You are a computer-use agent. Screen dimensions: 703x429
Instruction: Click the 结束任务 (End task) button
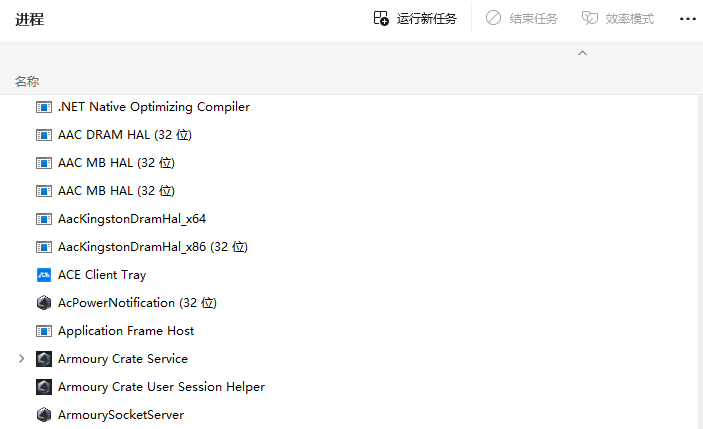coord(522,19)
